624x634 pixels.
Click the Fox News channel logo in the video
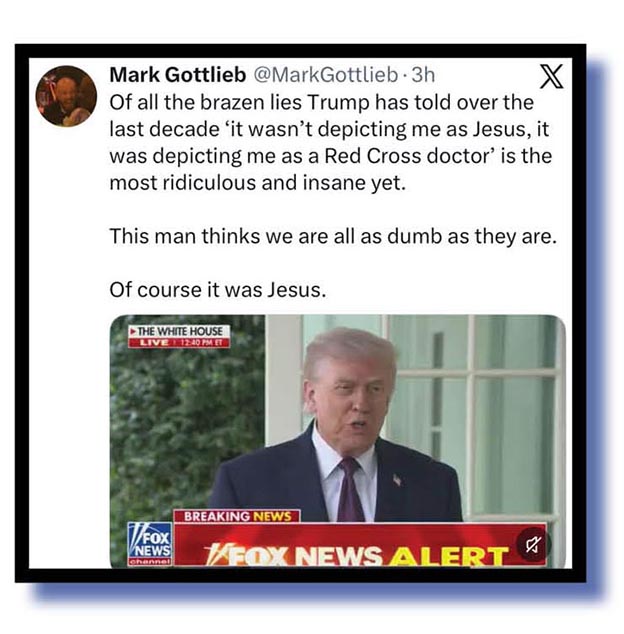150,543
